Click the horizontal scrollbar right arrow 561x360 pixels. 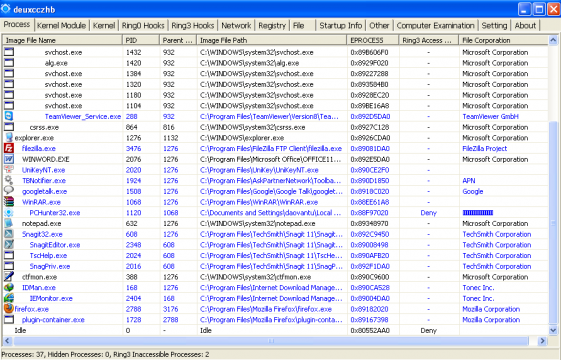pos(542,341)
